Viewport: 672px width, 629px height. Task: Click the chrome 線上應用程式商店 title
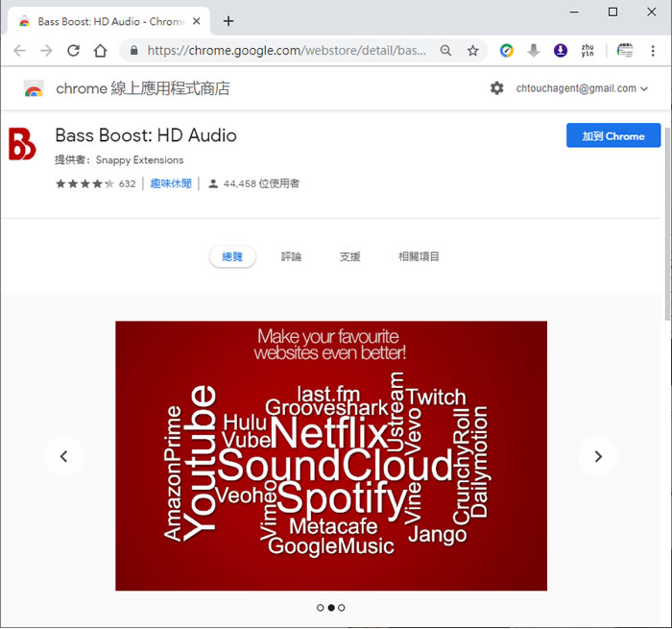(x=143, y=88)
